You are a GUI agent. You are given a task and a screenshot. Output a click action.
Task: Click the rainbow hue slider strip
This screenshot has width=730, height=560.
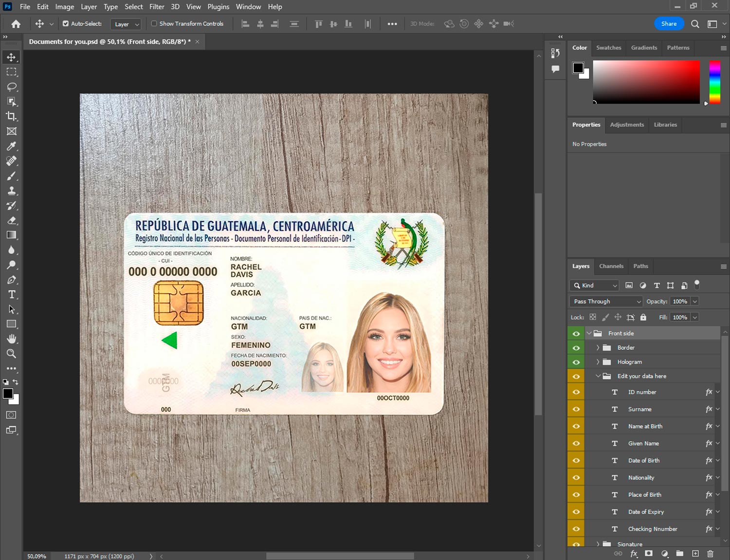point(714,82)
